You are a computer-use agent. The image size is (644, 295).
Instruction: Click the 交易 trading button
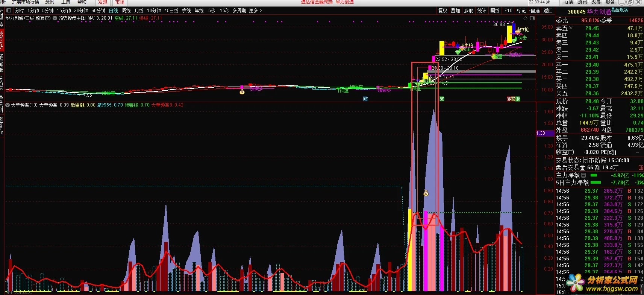click(x=596, y=2)
